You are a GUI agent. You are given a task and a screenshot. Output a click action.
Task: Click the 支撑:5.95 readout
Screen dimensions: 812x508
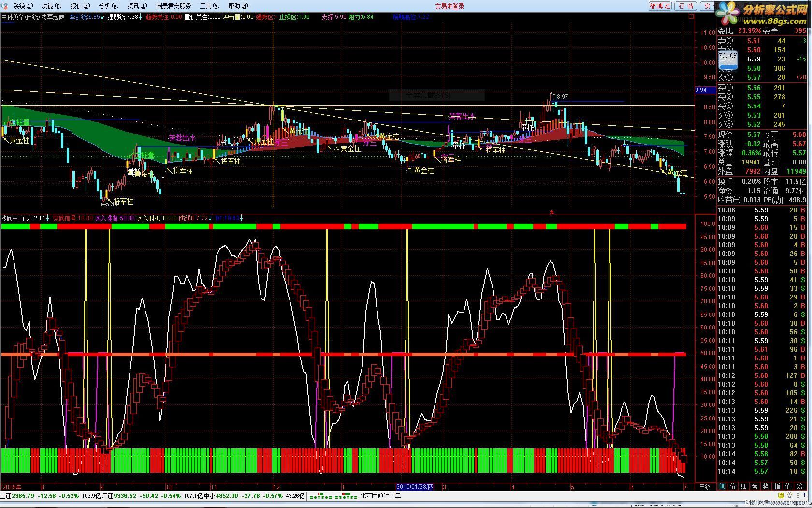(333, 17)
